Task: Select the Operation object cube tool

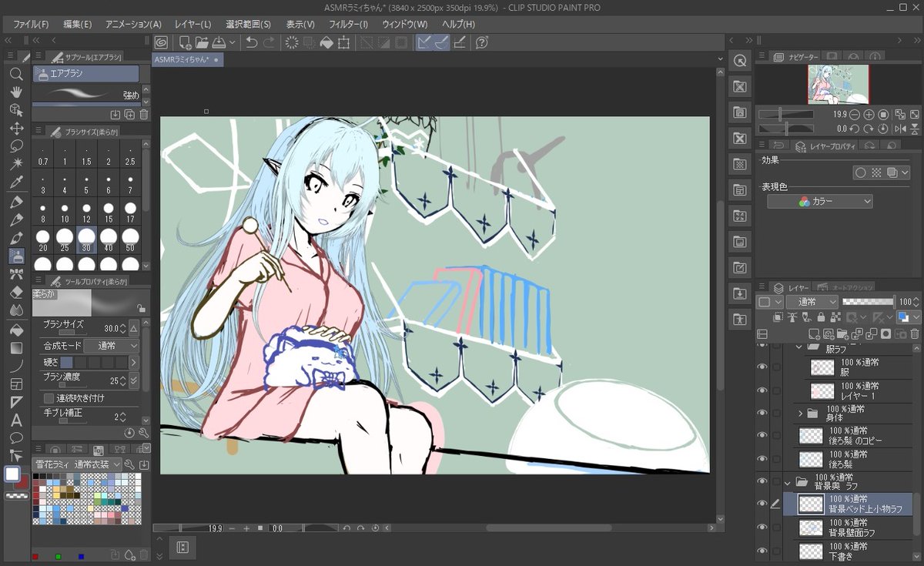Action: 15,110
